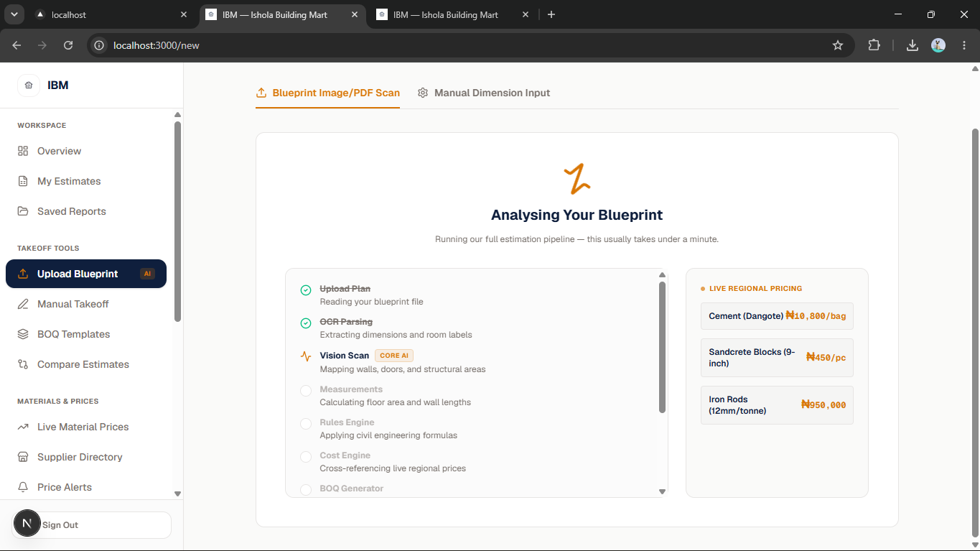Click the Cost Engine pending step circle
980x551 pixels.
coord(306,456)
